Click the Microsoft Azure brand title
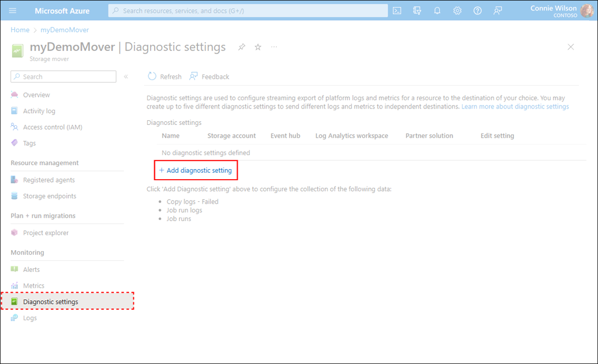Viewport: 598px width, 364px height. pyautogui.click(x=62, y=10)
